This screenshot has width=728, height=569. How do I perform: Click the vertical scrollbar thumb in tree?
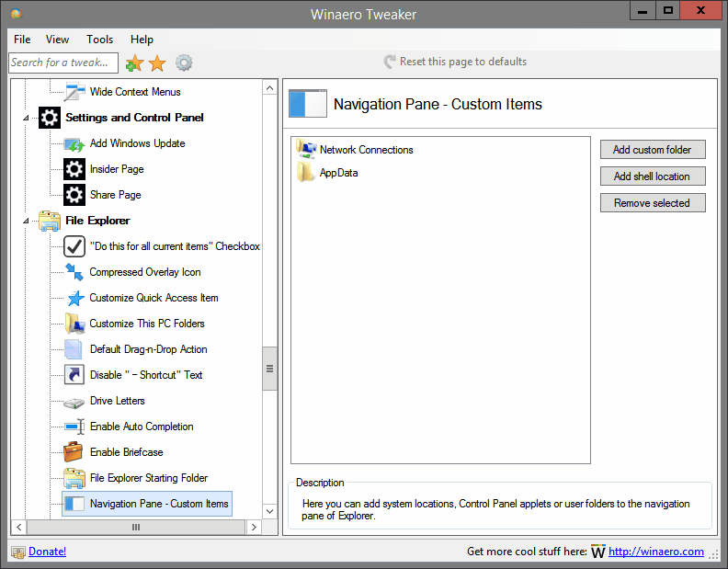pyautogui.click(x=269, y=369)
